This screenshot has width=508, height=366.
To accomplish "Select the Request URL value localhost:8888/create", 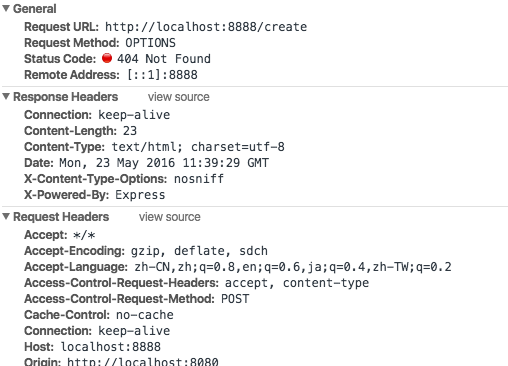I will coord(206,27).
